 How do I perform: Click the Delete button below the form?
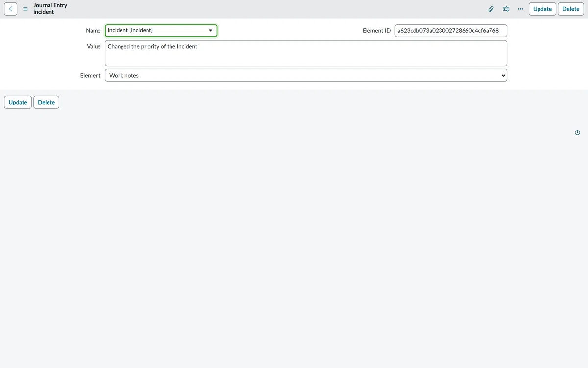(x=47, y=102)
